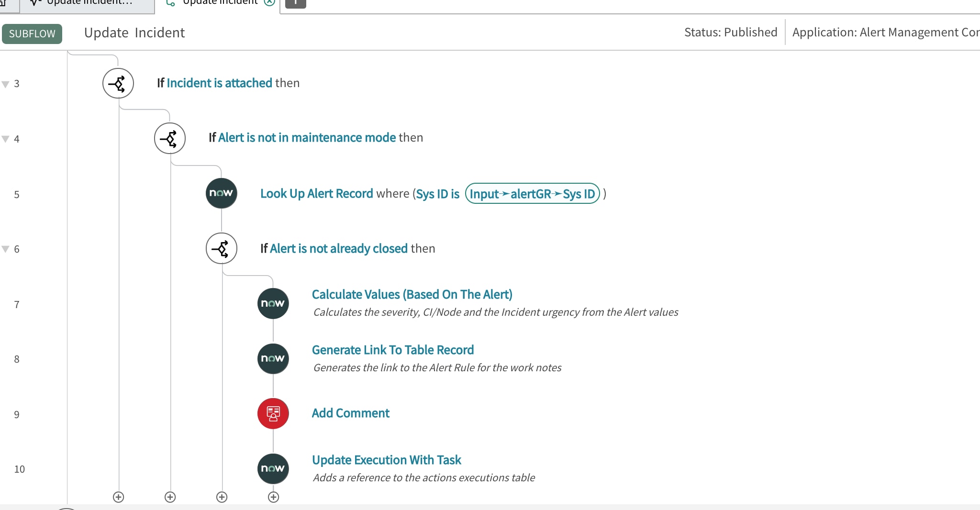Screen dimensions: 980x510
Task: Click step number 10
Action: [19, 469]
